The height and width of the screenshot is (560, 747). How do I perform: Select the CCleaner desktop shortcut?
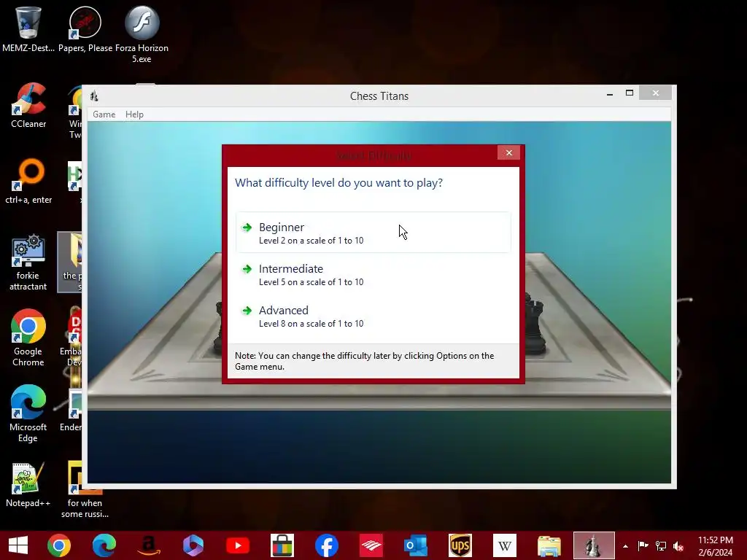pos(28,106)
